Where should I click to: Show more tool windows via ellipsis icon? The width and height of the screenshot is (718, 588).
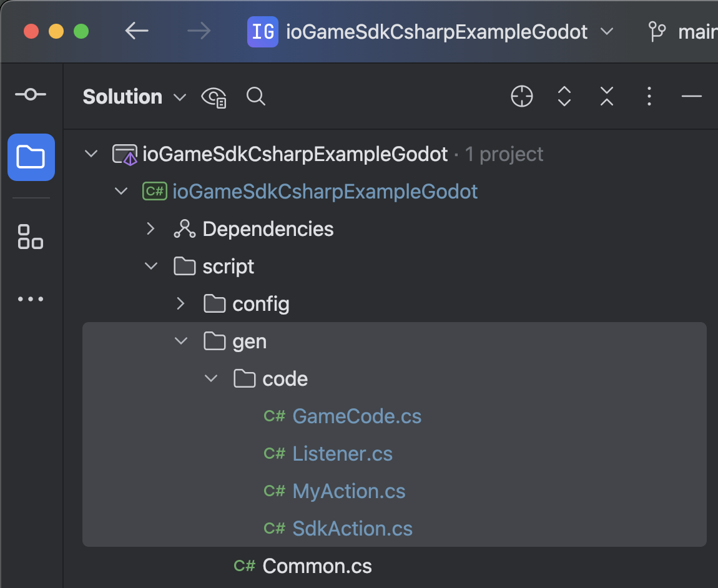click(30, 299)
